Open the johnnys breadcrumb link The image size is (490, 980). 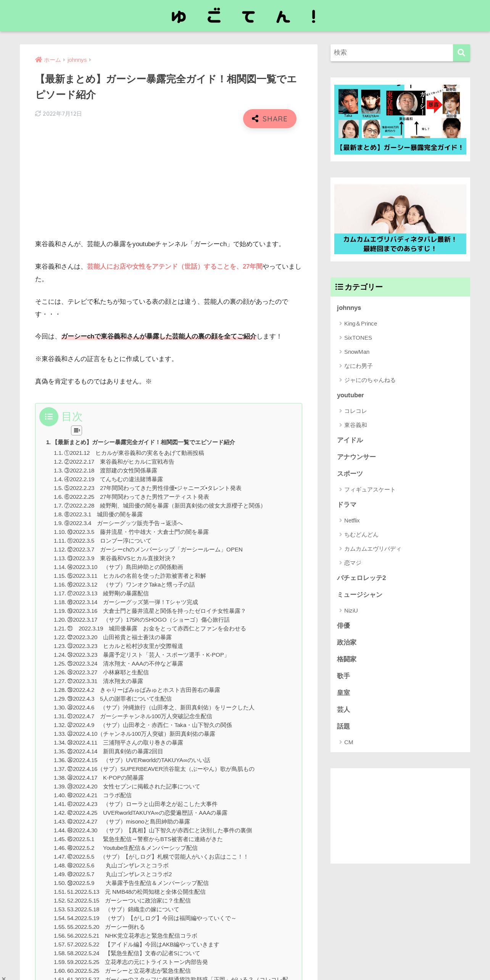77,60
